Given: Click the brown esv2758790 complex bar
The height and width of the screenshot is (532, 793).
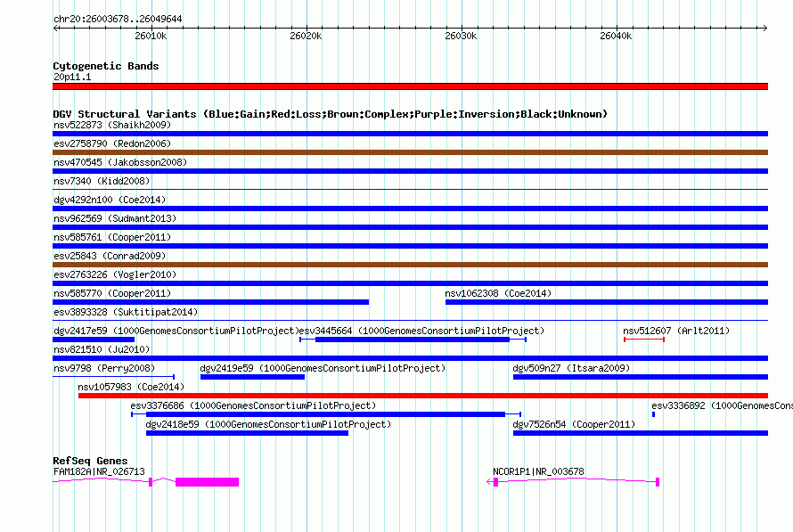Looking at the screenshot, I should [410, 152].
